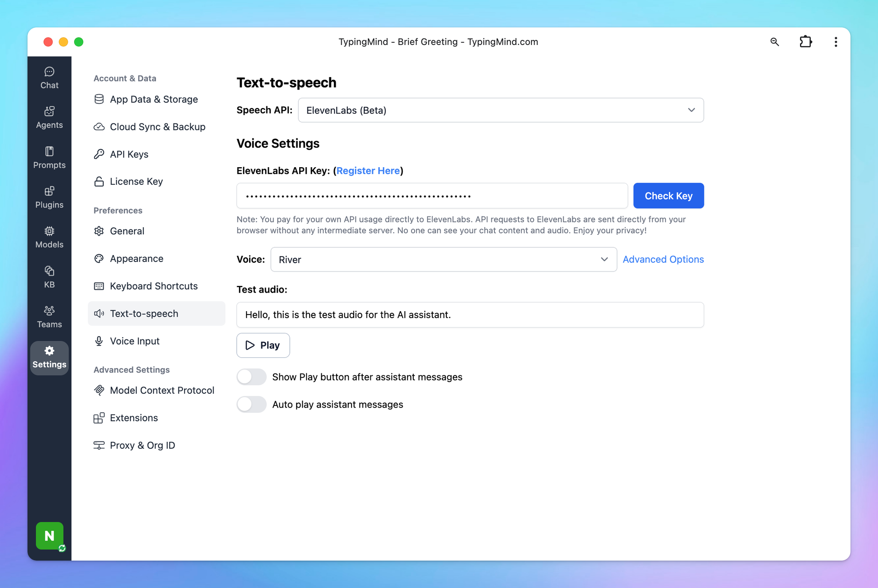Expand the Speech API dropdown

tap(501, 110)
